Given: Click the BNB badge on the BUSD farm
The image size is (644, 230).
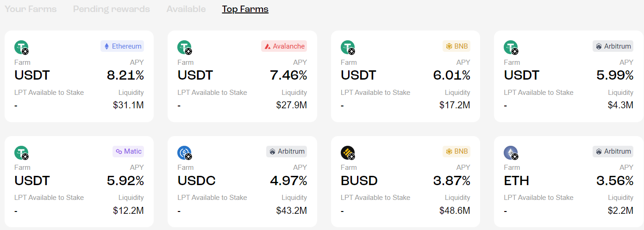Looking at the screenshot, I should click(x=456, y=151).
